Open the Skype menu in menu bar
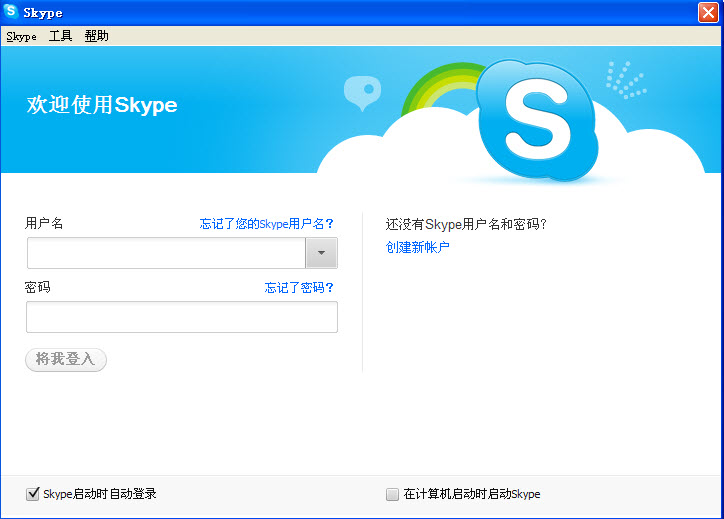Viewport: 724px width, 519px height. [21, 36]
